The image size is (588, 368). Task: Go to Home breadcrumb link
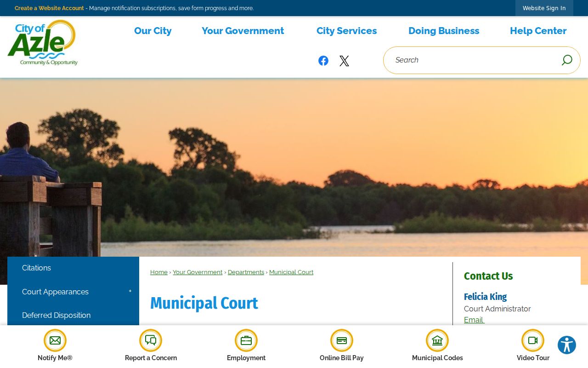click(159, 272)
